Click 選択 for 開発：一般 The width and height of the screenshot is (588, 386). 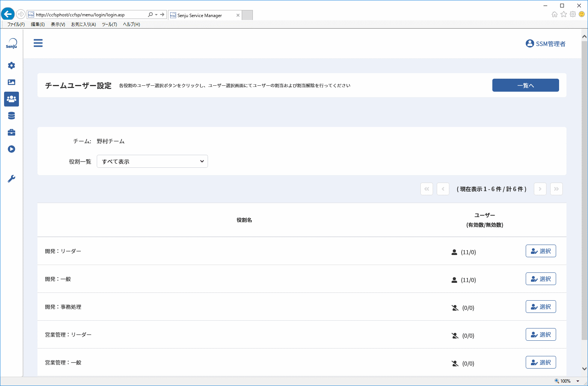(541, 279)
